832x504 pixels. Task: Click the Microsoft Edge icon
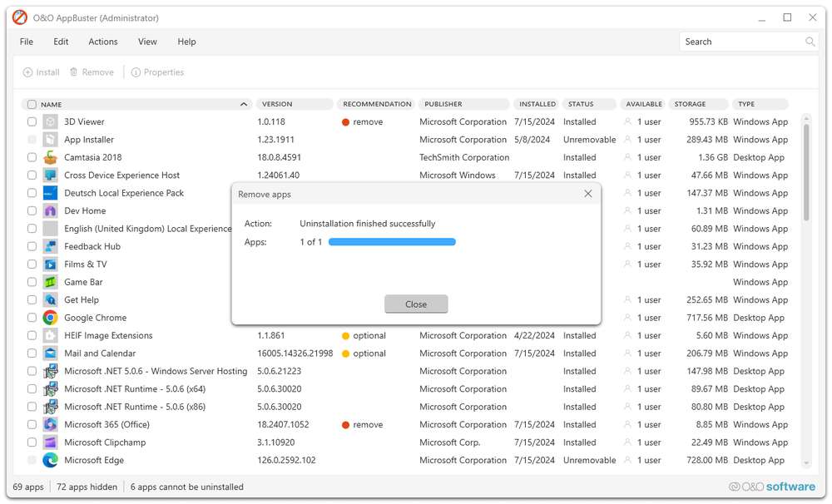(51, 460)
